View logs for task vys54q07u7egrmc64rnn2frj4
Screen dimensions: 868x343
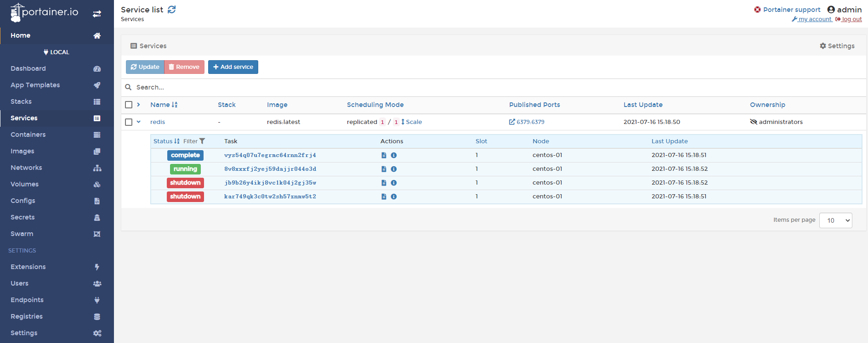384,155
